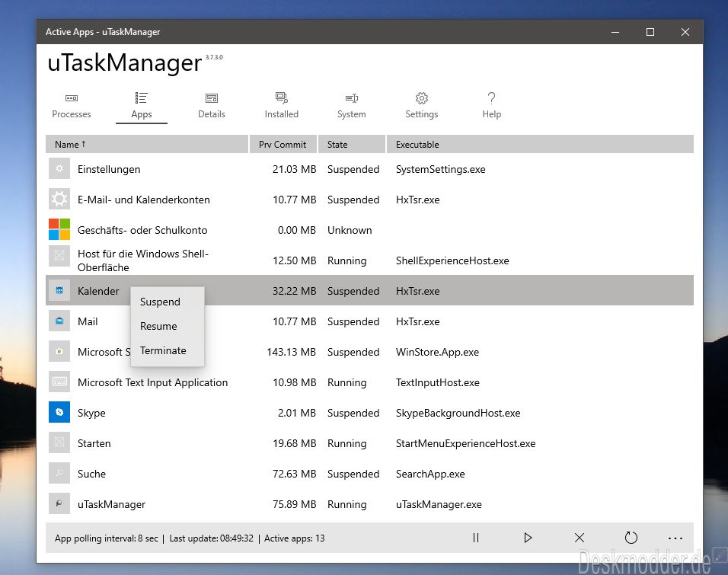Open the Processes tab
The image size is (728, 575).
[72, 106]
